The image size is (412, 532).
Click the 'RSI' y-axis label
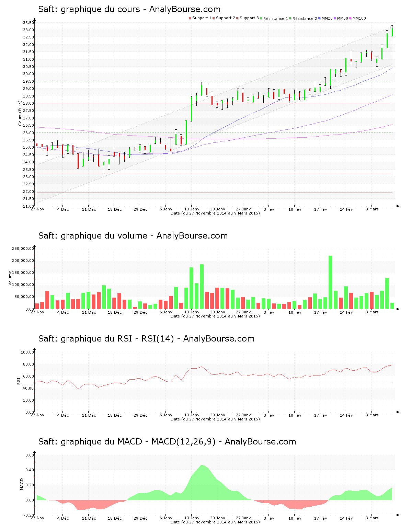click(19, 381)
